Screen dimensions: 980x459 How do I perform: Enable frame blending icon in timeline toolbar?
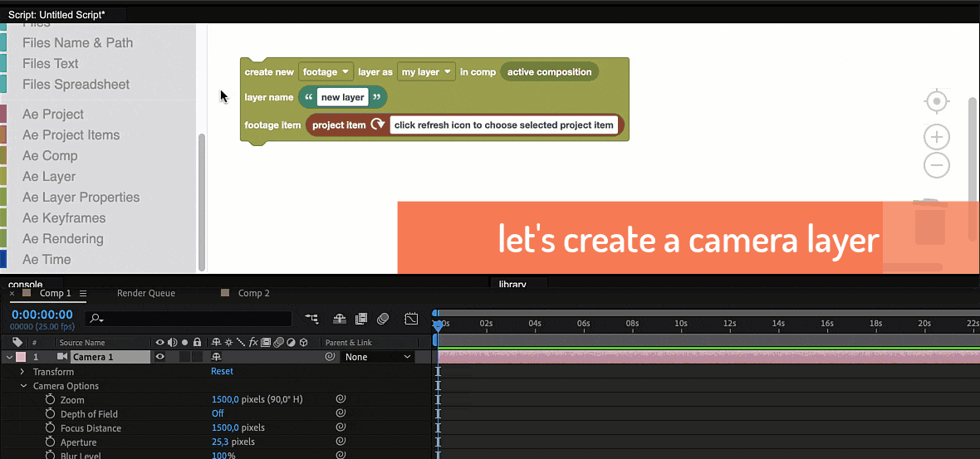click(360, 319)
